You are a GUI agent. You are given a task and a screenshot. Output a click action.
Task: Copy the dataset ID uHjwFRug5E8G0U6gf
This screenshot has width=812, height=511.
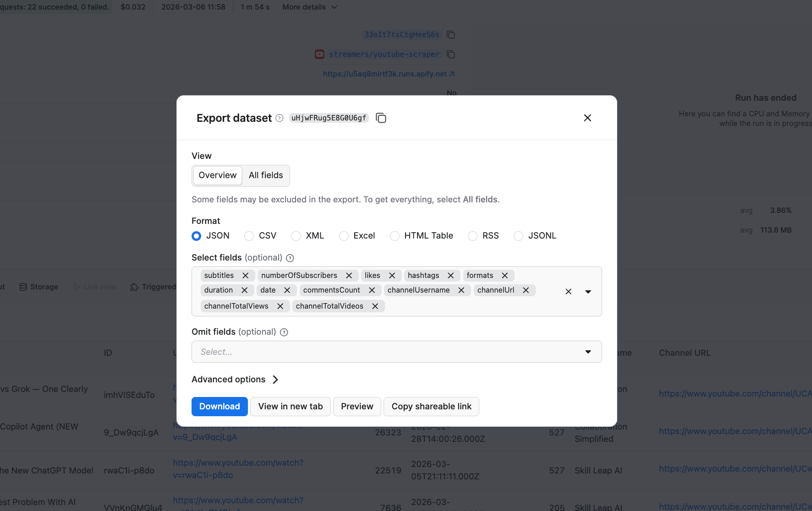pos(381,118)
